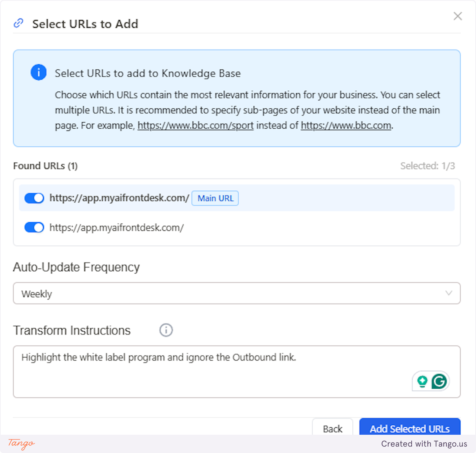
Task: Turn off the second myaifrontdesk.com URL toggle
Action: (34, 227)
